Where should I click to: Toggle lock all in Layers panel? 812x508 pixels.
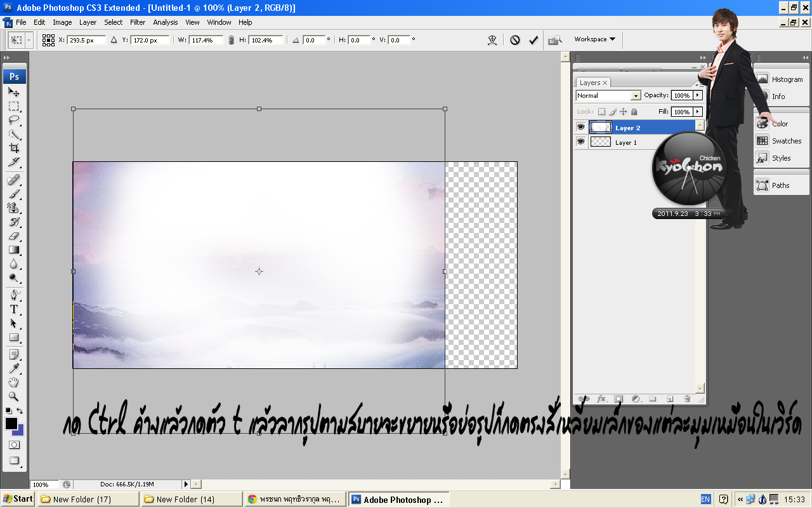634,112
